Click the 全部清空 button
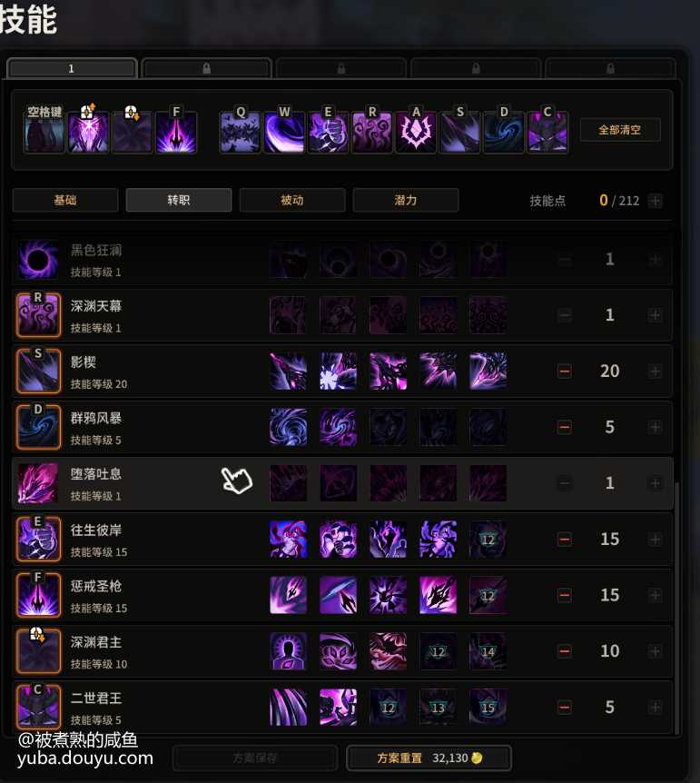700x783 pixels. (620, 130)
